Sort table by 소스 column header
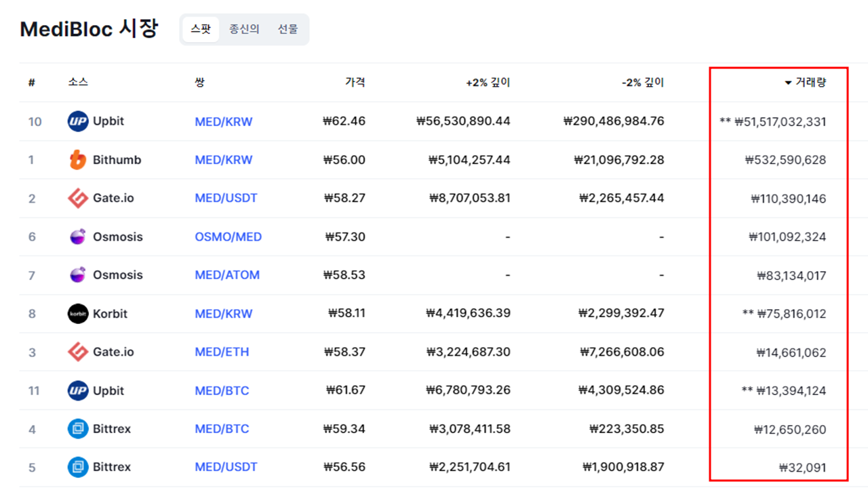 pos(78,83)
